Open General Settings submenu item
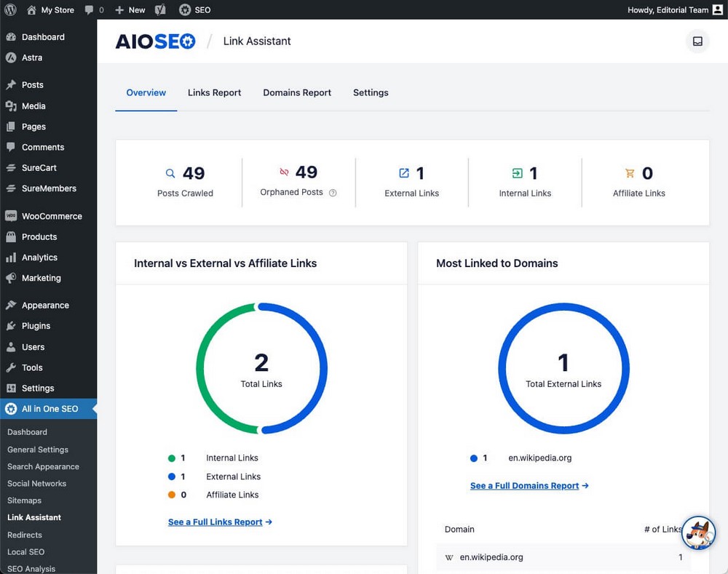The width and height of the screenshot is (728, 574). point(38,450)
